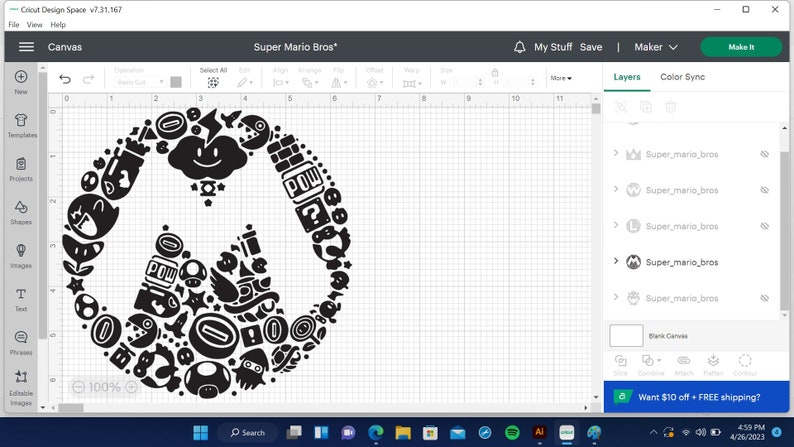
Task: Click the Flatten tool
Action: [x=713, y=365]
